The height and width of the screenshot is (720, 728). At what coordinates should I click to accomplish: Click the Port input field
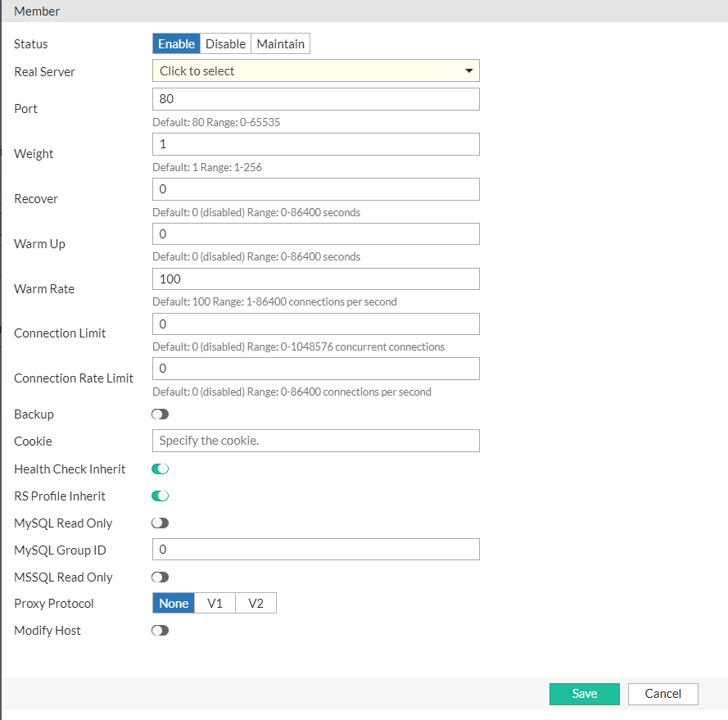[x=316, y=99]
